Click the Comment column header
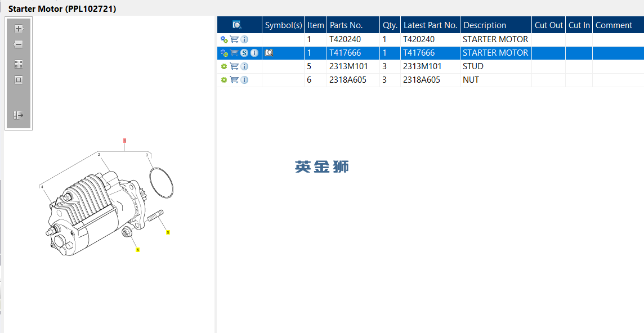Screen dimensions: 644x333 coord(618,25)
